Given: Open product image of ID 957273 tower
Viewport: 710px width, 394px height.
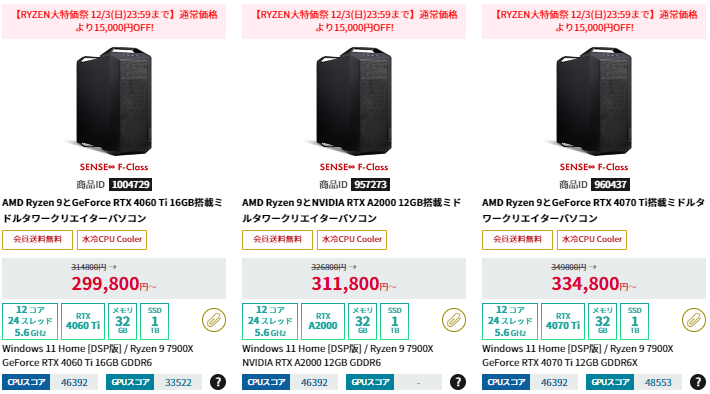Looking at the screenshot, I should (354, 101).
